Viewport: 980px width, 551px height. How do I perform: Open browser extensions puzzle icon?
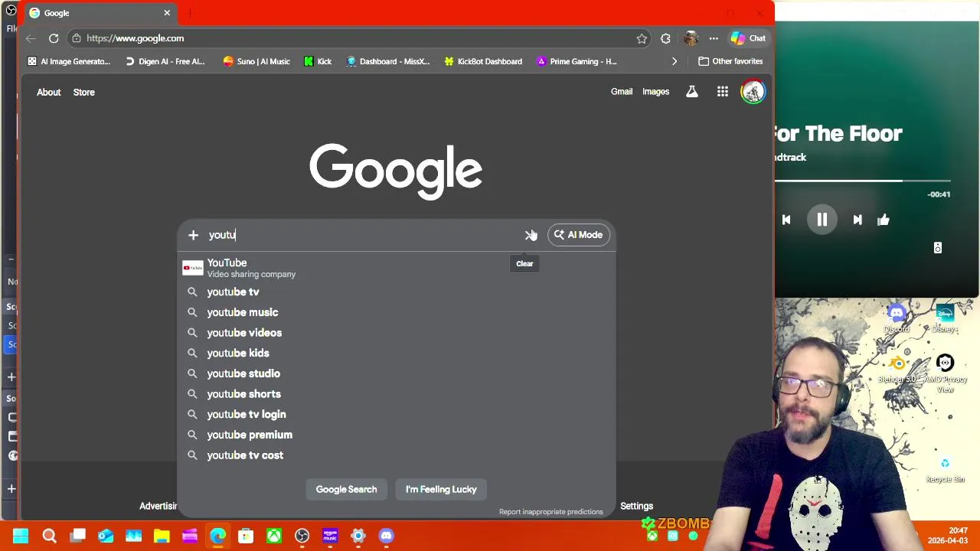pyautogui.click(x=665, y=38)
